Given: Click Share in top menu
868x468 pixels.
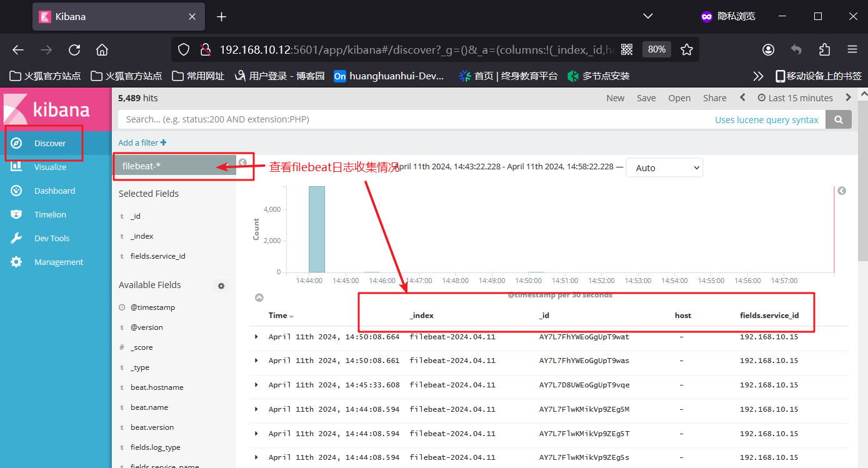Looking at the screenshot, I should pyautogui.click(x=714, y=97).
